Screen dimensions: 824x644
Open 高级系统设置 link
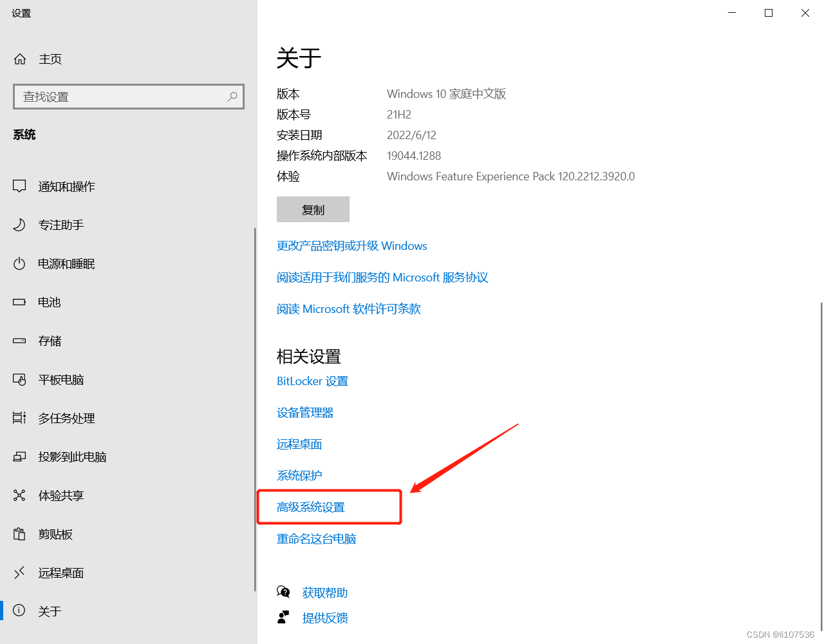pyautogui.click(x=311, y=507)
